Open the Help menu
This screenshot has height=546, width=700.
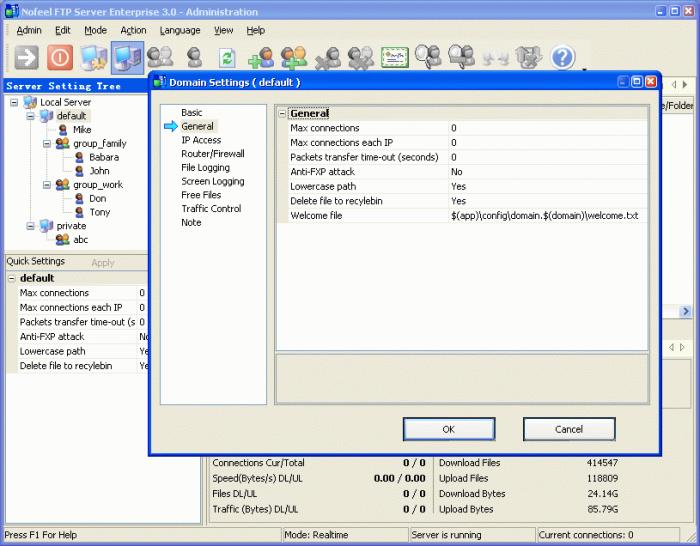pyautogui.click(x=255, y=30)
